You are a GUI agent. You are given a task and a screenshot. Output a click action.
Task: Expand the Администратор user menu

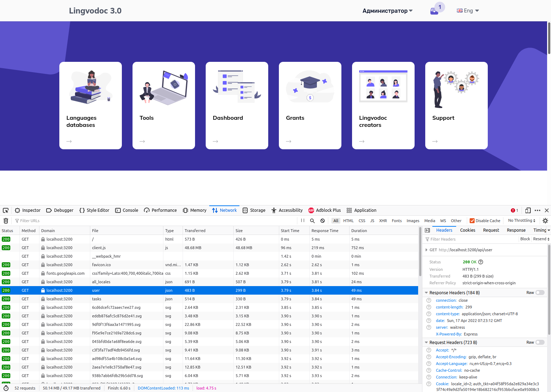[387, 11]
